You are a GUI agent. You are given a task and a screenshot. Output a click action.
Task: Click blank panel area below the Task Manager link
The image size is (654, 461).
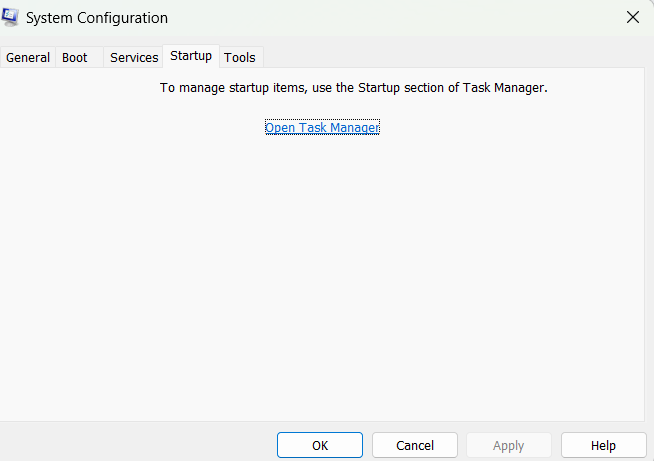(x=322, y=270)
